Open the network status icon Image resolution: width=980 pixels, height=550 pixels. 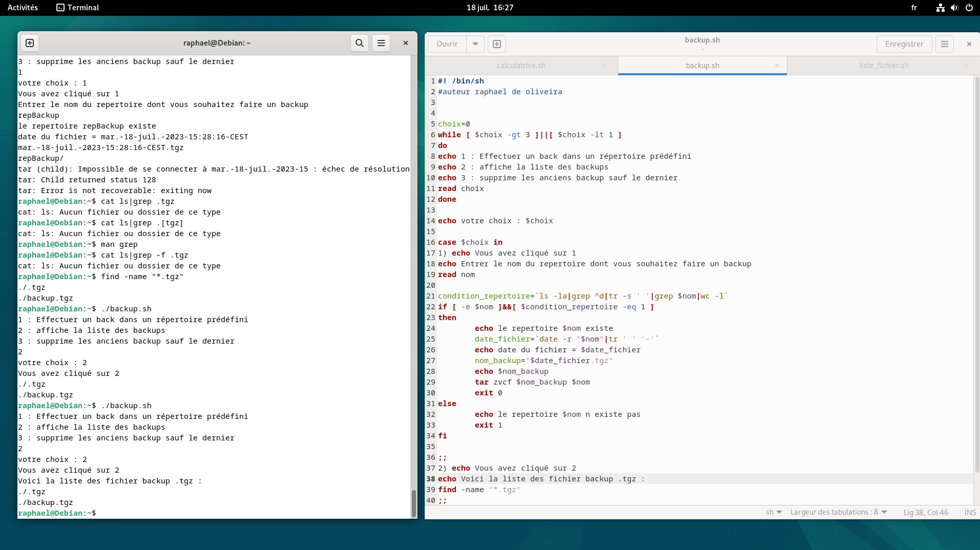[x=940, y=8]
